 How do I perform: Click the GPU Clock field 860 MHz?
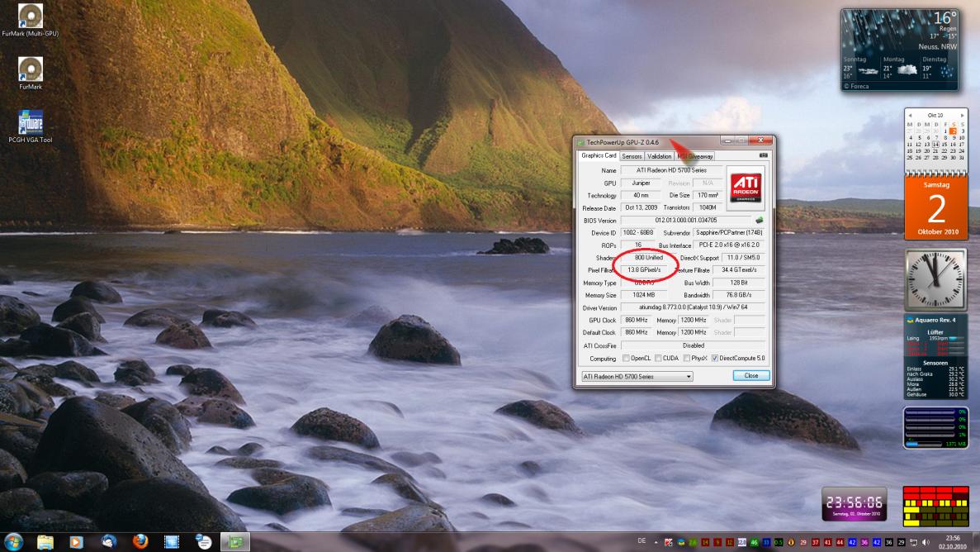tap(637, 320)
